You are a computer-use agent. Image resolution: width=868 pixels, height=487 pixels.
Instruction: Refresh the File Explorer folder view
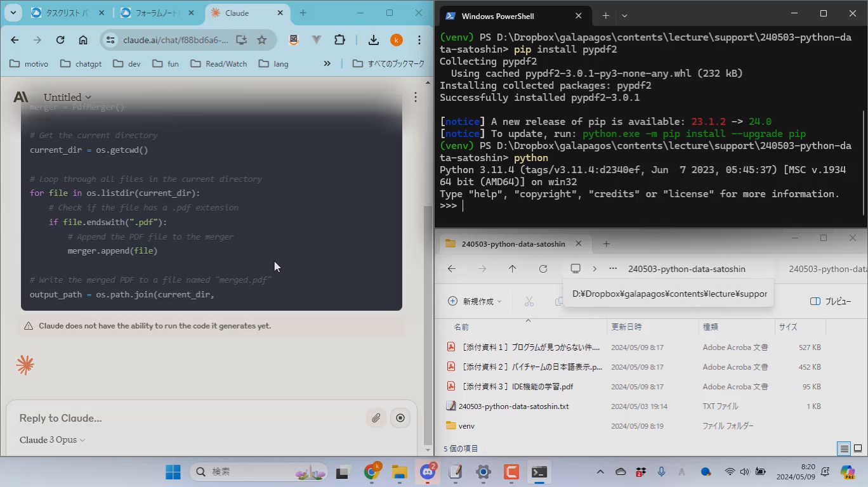543,269
